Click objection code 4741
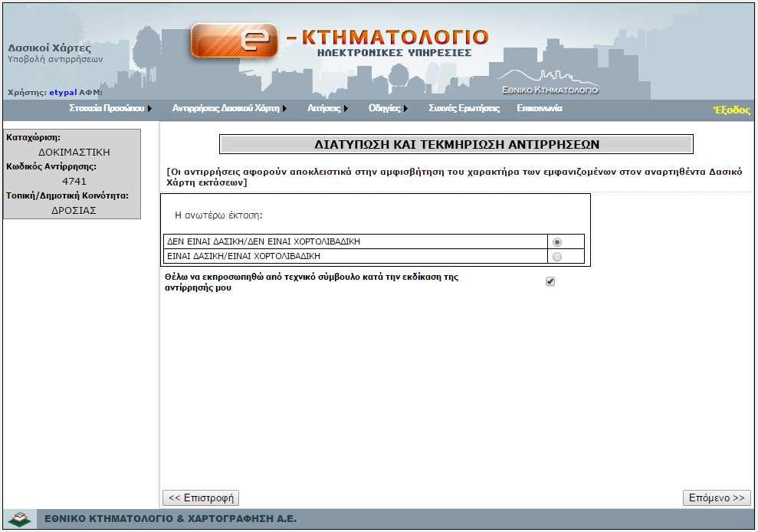This screenshot has height=532, width=758. (x=74, y=182)
